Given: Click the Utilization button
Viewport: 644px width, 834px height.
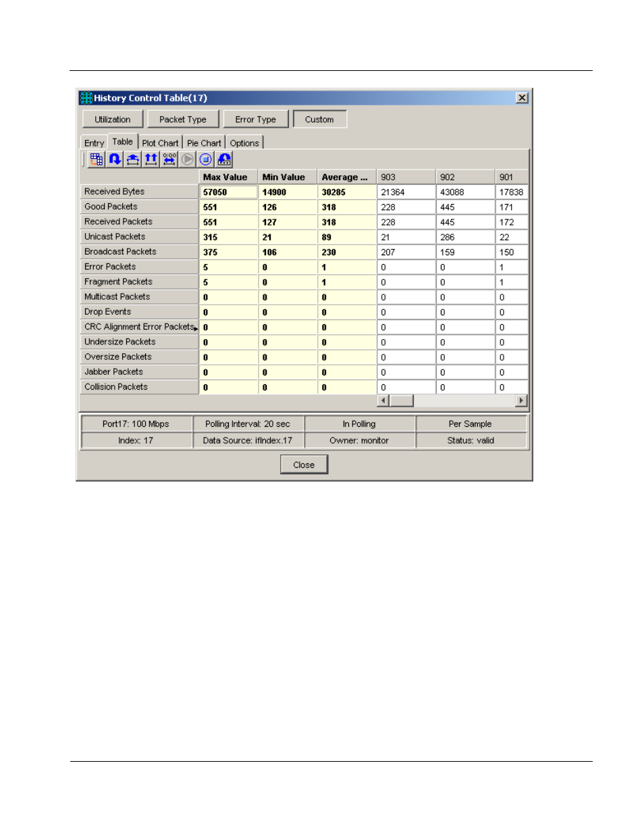Looking at the screenshot, I should 113,120.
